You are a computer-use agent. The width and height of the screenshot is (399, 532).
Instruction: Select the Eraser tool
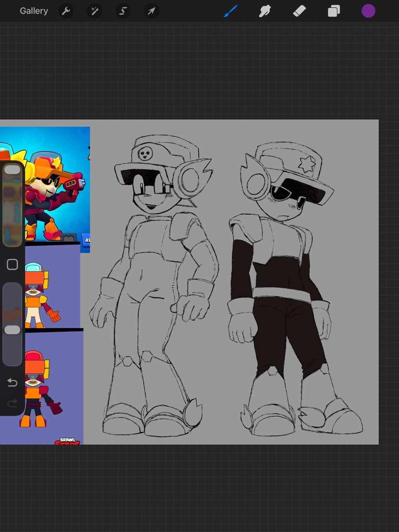coord(300,11)
